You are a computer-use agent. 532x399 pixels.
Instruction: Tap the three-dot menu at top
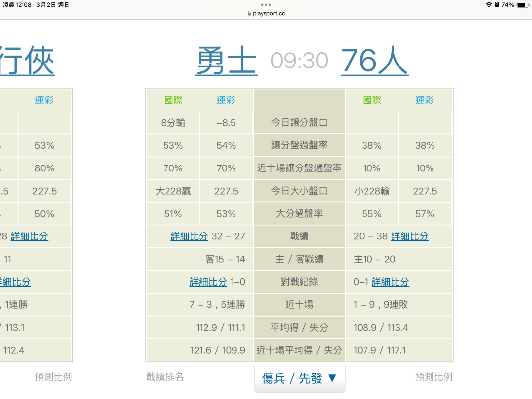pyautogui.click(x=266, y=5)
